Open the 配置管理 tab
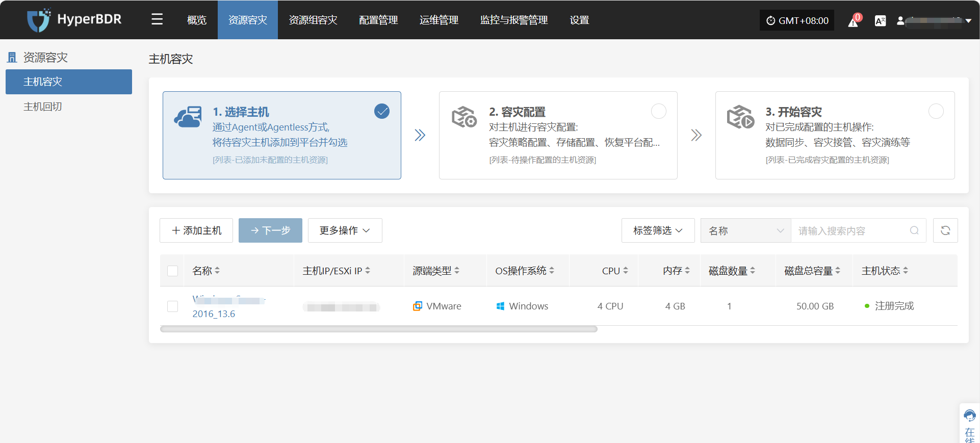 pyautogui.click(x=378, y=20)
